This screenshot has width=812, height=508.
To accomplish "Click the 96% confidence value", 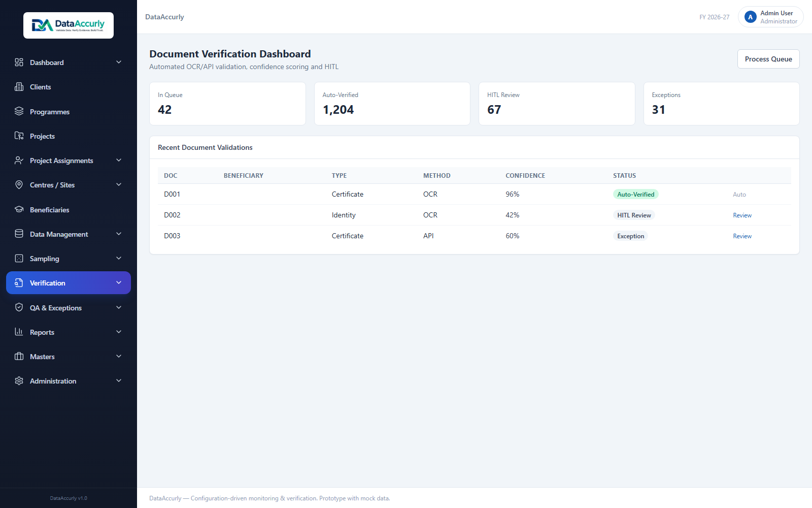I will [x=512, y=194].
